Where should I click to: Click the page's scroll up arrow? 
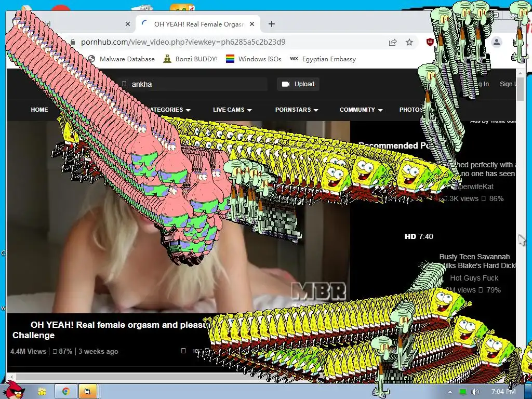(x=521, y=73)
